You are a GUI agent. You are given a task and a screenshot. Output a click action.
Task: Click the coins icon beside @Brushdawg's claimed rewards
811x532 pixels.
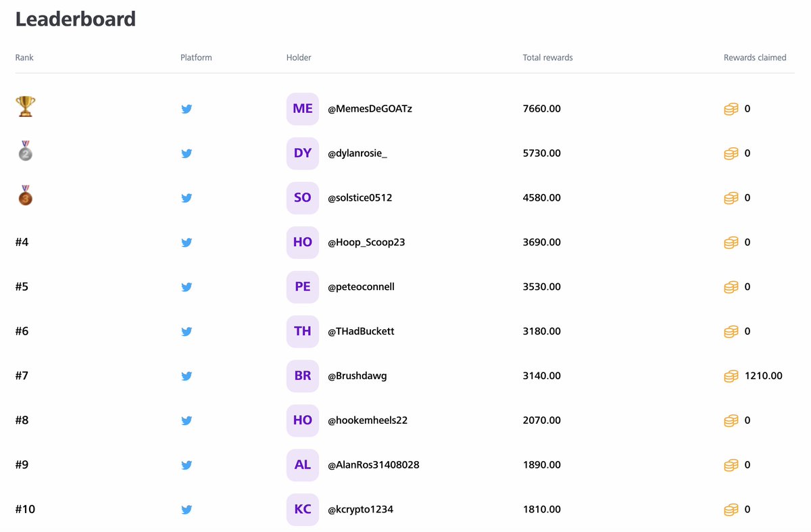pos(731,376)
